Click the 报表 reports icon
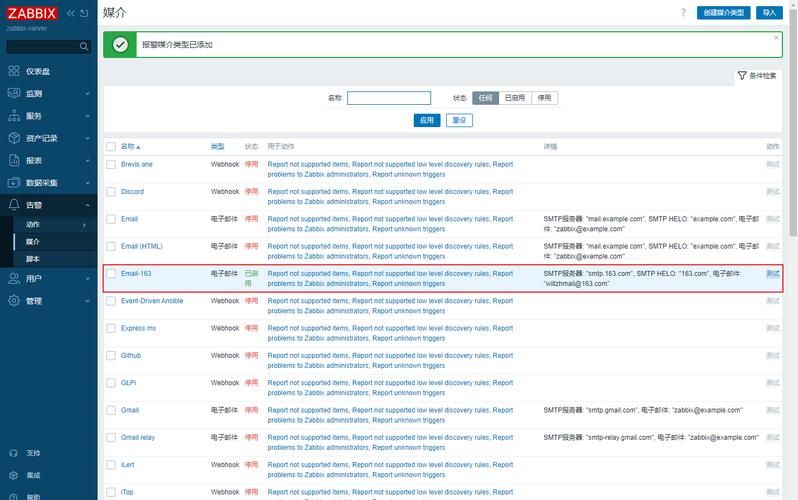 pos(14,160)
